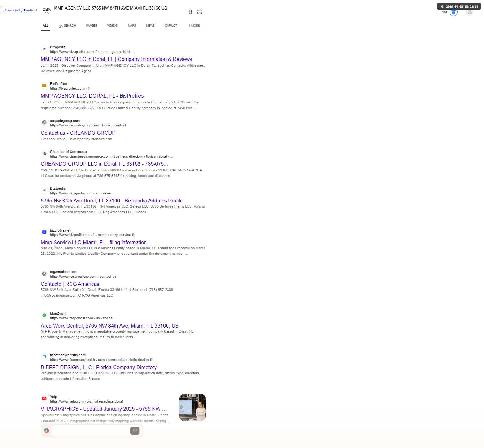Click in the Copilot chat input field
Viewport: 484px width, 448px height.
91,431
